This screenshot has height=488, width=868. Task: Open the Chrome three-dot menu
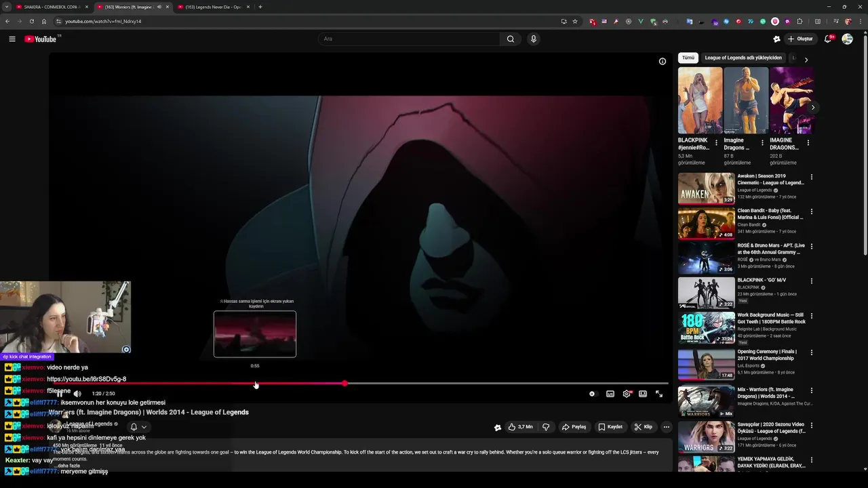point(861,21)
